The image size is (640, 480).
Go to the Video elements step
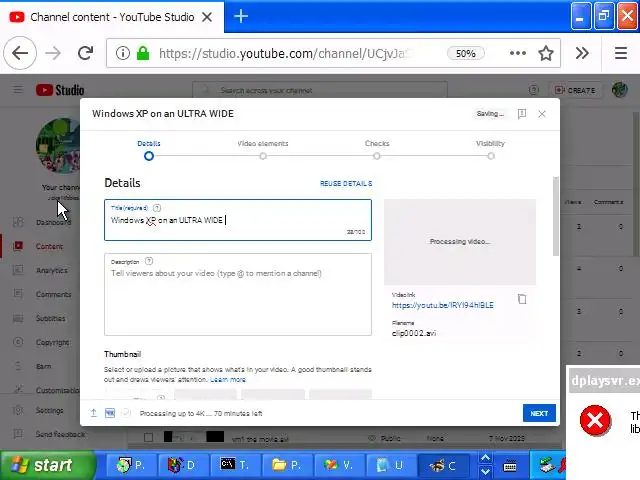point(263,150)
